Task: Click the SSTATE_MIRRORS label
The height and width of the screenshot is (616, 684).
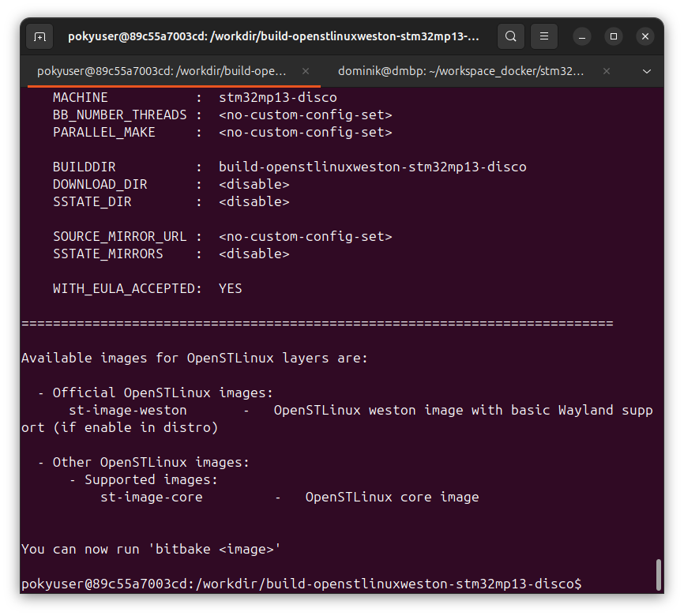Action: [x=107, y=254]
